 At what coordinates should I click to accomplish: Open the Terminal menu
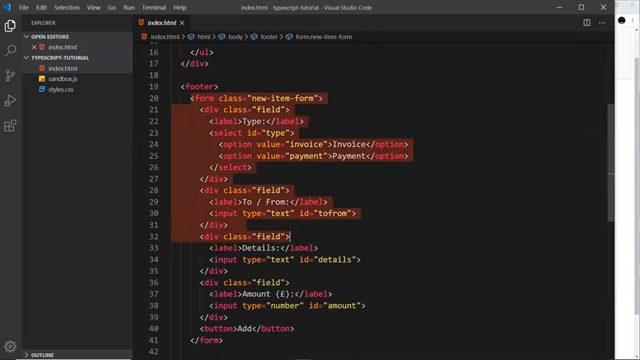coord(154,7)
